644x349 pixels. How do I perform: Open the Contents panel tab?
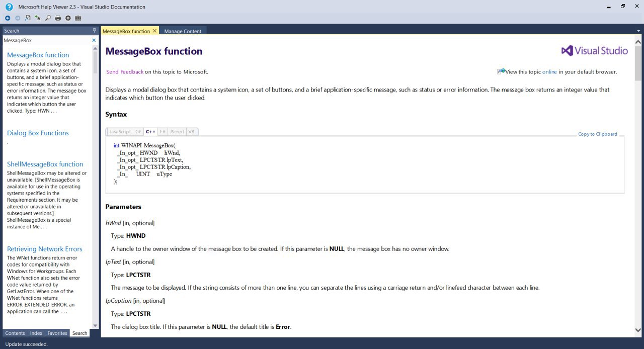click(15, 333)
